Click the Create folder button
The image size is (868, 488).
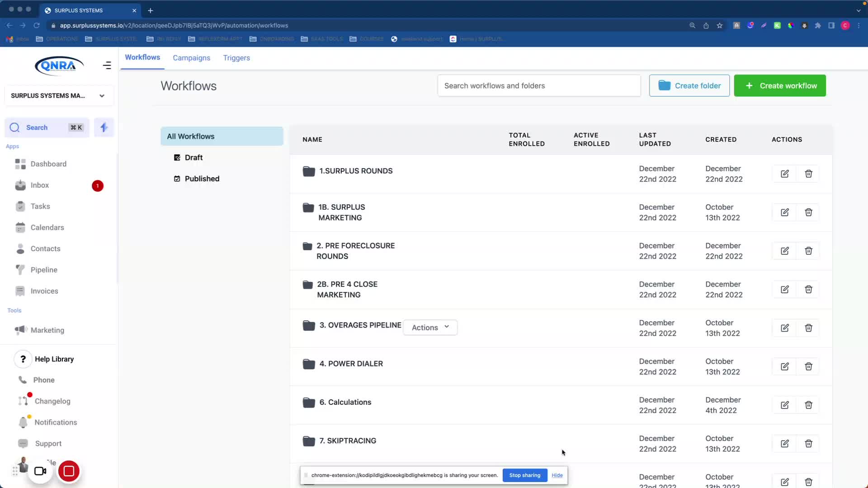pyautogui.click(x=689, y=86)
